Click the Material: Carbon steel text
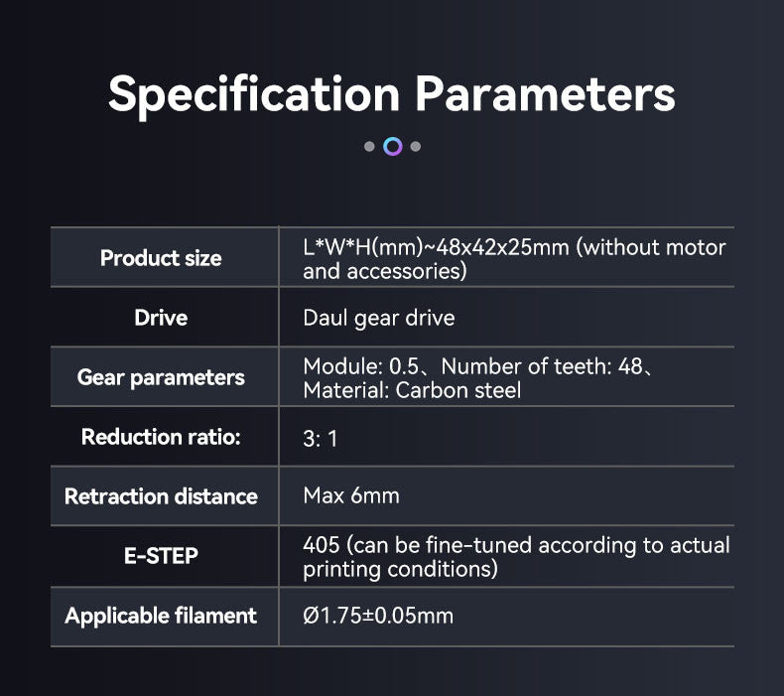 [412, 389]
